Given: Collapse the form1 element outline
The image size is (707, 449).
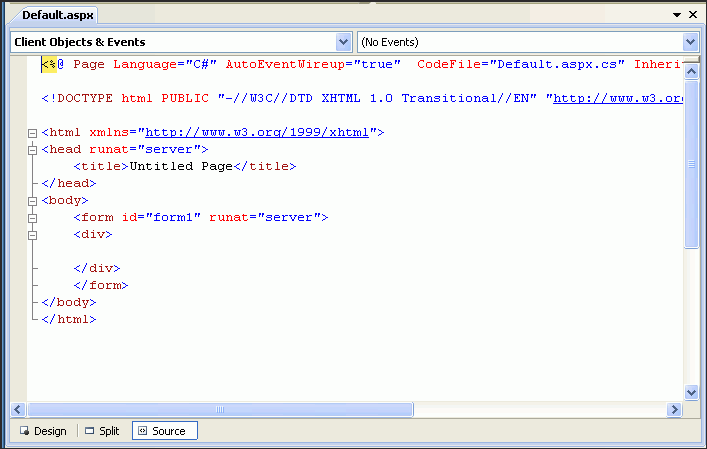Looking at the screenshot, I should 33,217.
